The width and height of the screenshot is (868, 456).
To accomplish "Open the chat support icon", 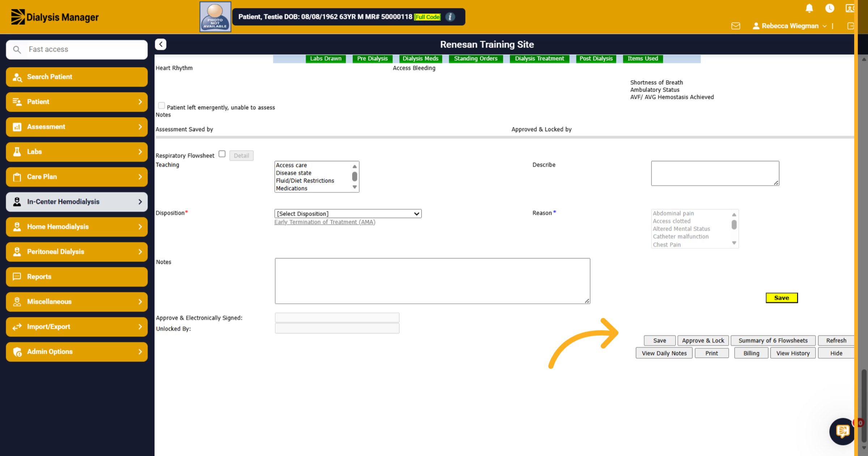I will click(x=842, y=431).
